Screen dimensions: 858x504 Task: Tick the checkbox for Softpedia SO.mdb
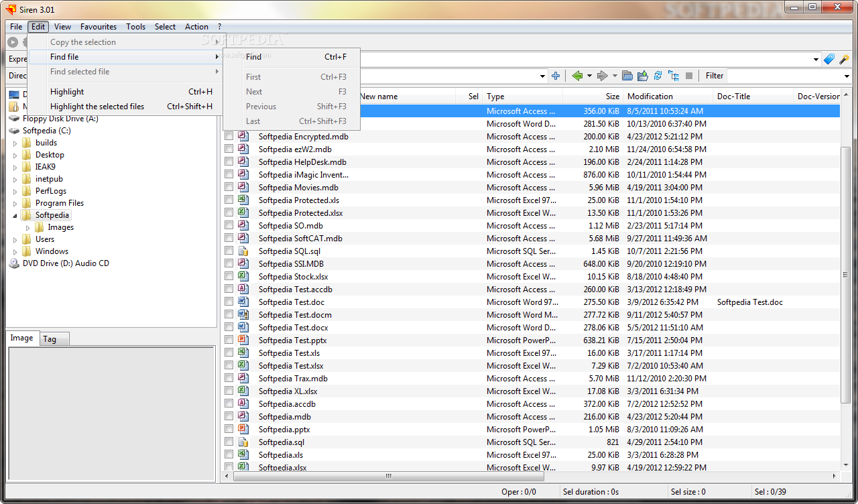[x=229, y=226]
